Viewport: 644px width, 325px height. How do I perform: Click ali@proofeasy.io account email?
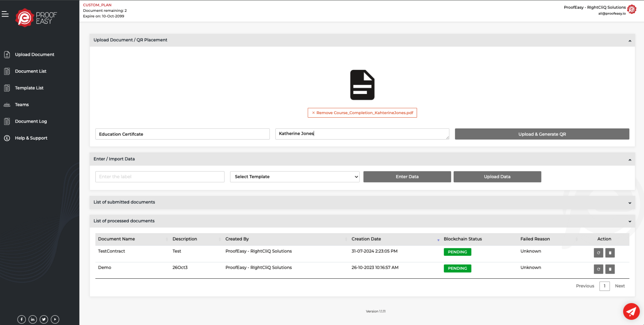point(612,14)
